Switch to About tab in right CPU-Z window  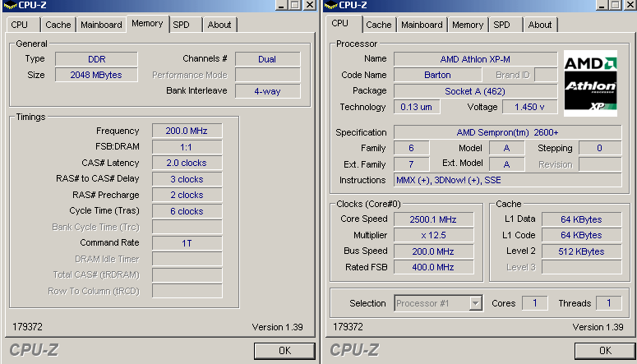[540, 25]
